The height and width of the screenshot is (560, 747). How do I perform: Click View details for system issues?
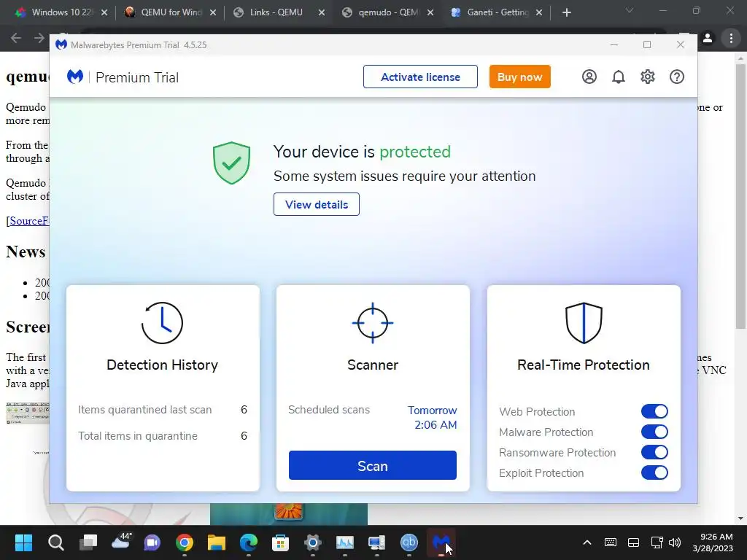click(x=317, y=204)
